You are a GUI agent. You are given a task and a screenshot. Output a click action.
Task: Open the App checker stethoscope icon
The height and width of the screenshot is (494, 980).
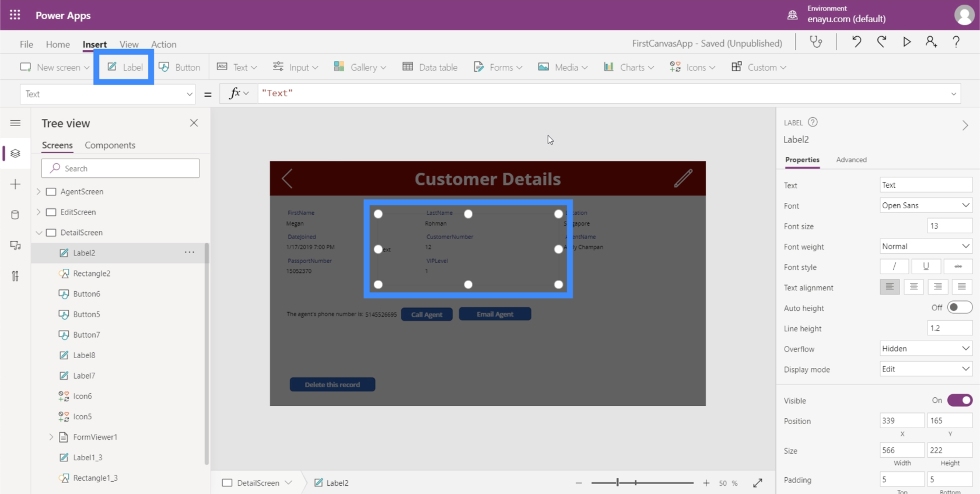coord(816,42)
